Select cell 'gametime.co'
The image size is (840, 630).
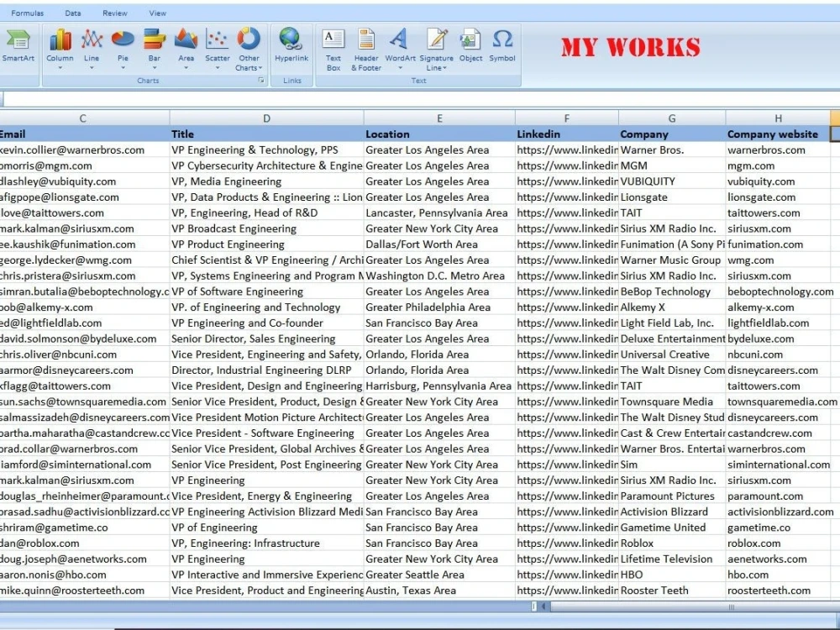tap(778, 528)
